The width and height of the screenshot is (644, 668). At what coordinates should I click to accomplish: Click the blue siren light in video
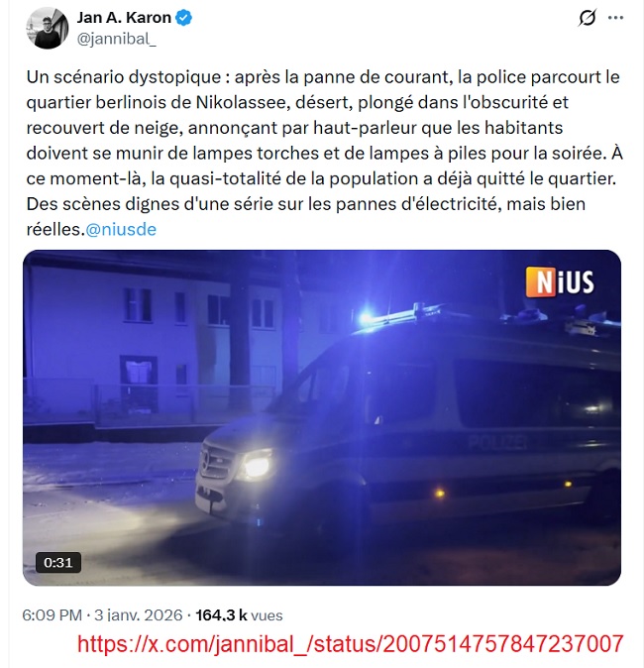(x=367, y=319)
